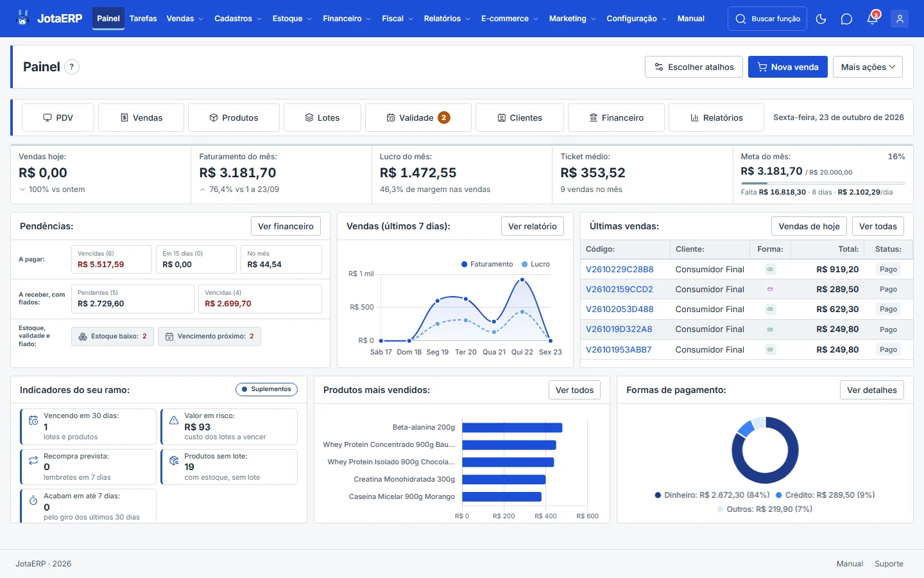Expand the Vendas menu

click(x=185, y=19)
